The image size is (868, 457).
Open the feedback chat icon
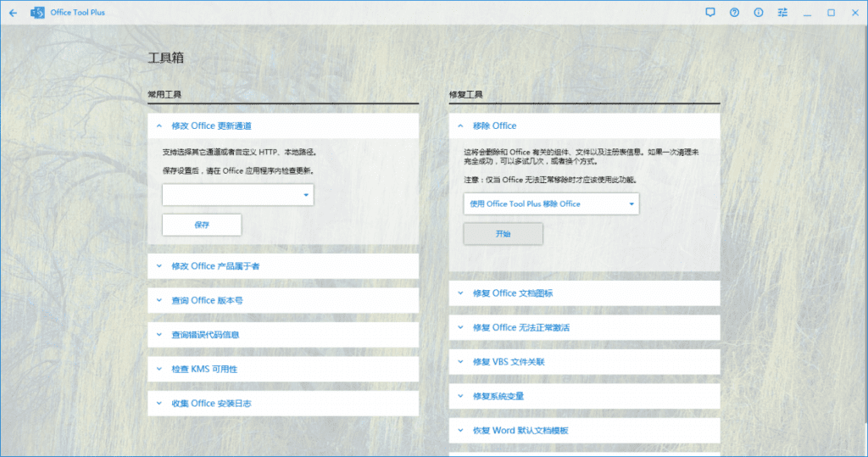point(710,12)
